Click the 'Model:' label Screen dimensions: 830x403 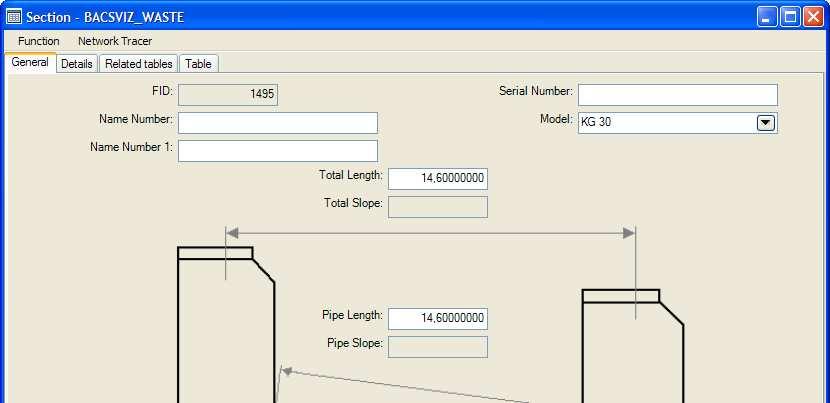(556, 119)
